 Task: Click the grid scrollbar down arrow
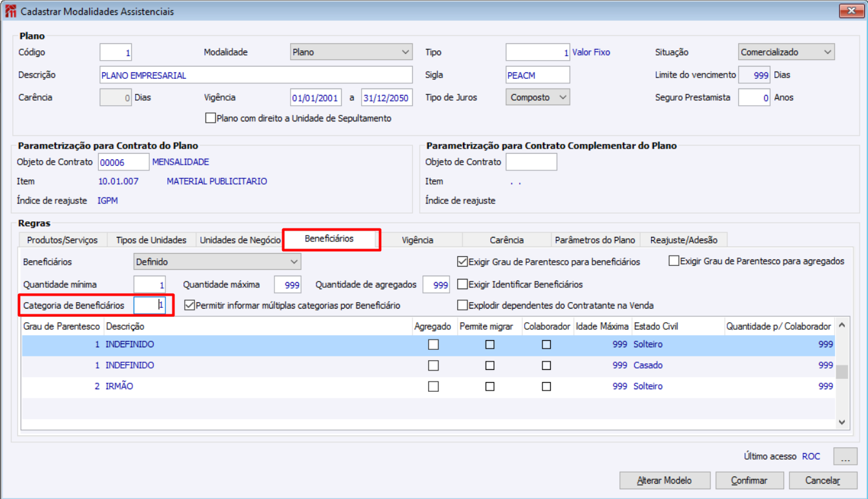pyautogui.click(x=842, y=422)
